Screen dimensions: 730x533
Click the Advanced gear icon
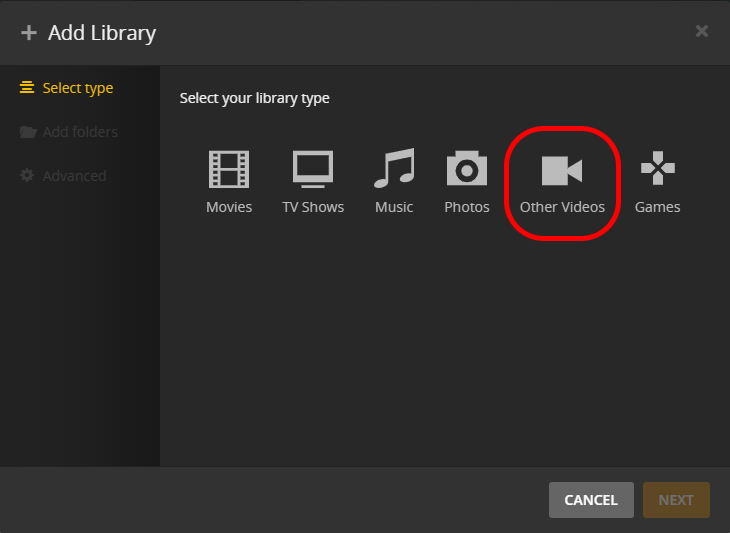point(27,175)
